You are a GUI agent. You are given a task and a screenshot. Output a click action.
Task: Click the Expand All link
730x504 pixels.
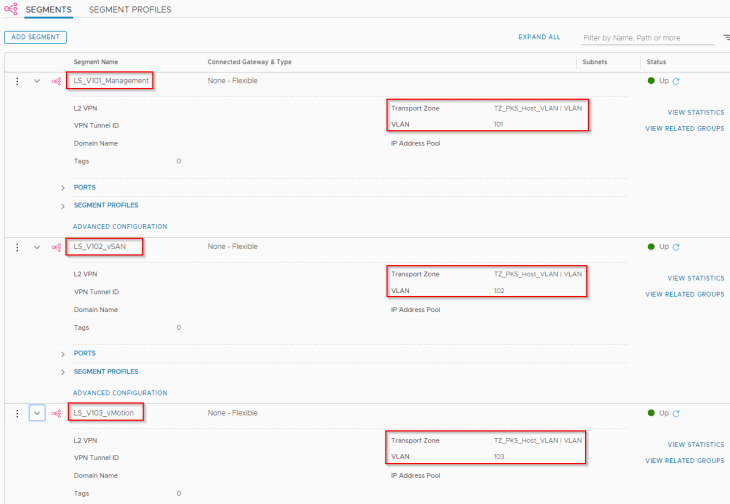pyautogui.click(x=539, y=37)
